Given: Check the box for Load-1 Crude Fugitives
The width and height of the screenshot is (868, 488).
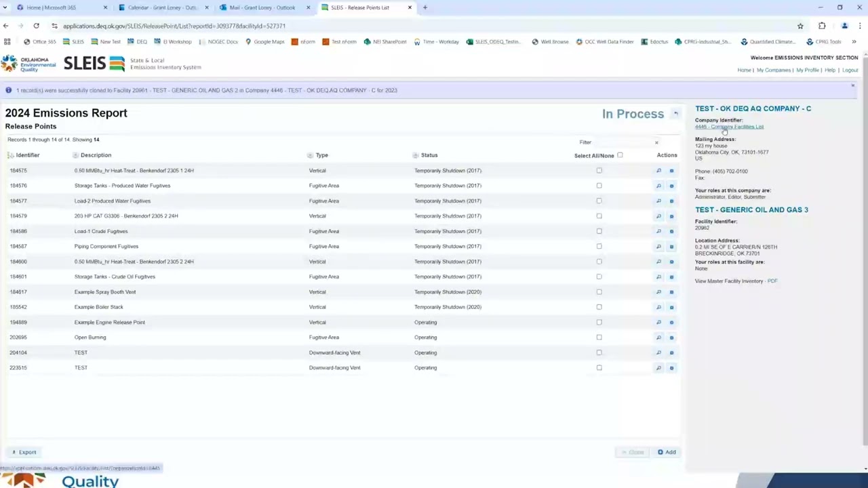Looking at the screenshot, I should 599,231.
